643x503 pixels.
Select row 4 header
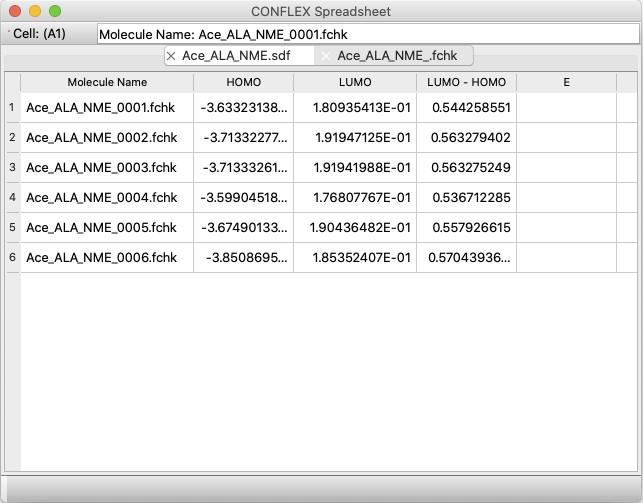point(12,198)
